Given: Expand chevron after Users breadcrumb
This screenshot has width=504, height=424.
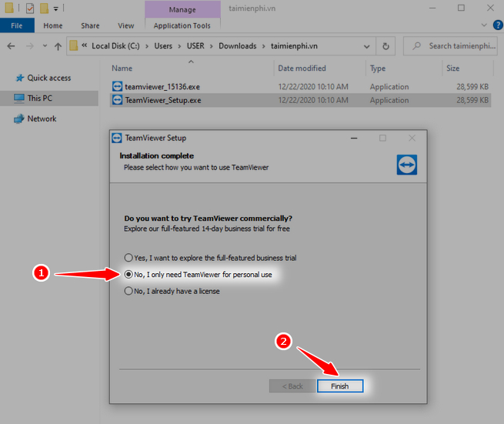Looking at the screenshot, I should pyautogui.click(x=180, y=46).
